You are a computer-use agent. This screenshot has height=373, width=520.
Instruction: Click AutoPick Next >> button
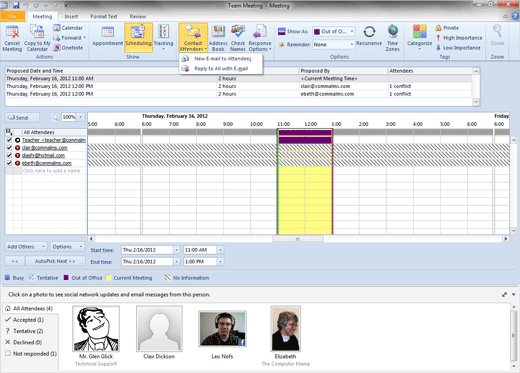pyautogui.click(x=55, y=261)
